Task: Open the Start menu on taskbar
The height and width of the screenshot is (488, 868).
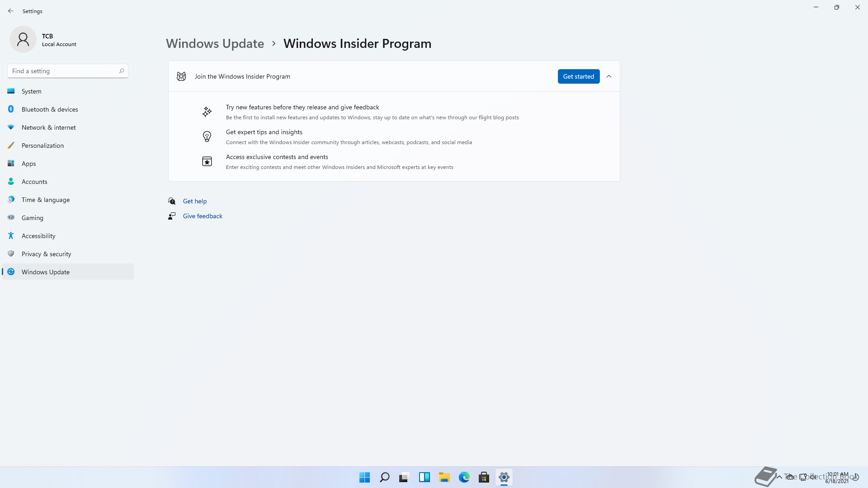Action: pos(365,477)
